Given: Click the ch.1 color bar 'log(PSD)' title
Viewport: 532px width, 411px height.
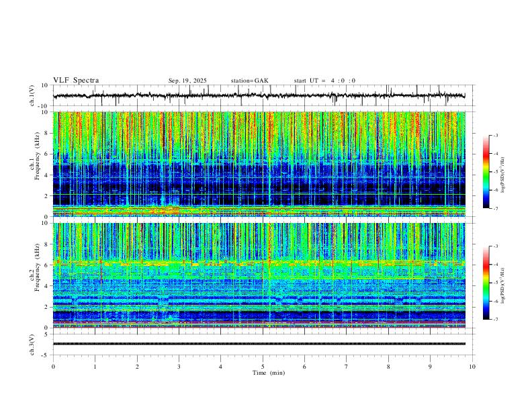Looking at the screenshot, I should (x=503, y=175).
